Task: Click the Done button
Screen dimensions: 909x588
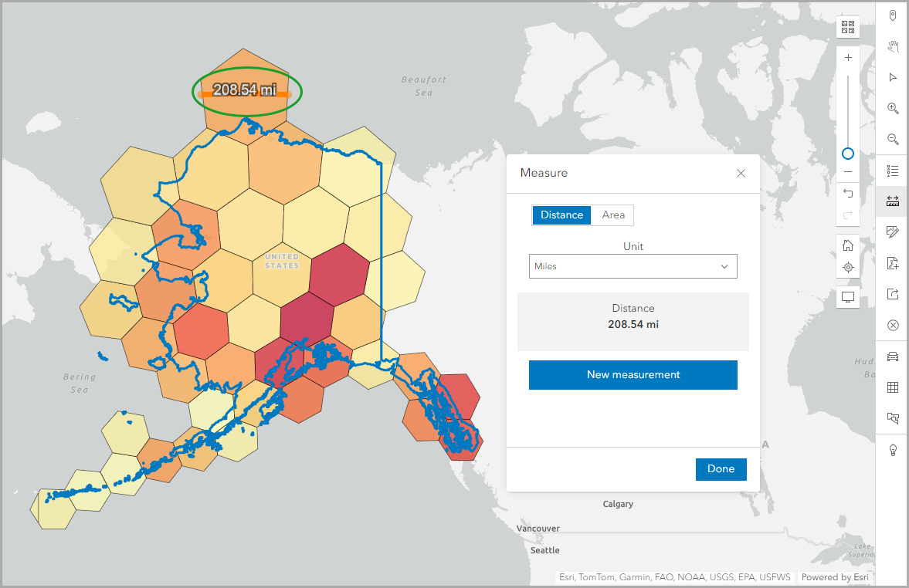Action: [x=721, y=469]
